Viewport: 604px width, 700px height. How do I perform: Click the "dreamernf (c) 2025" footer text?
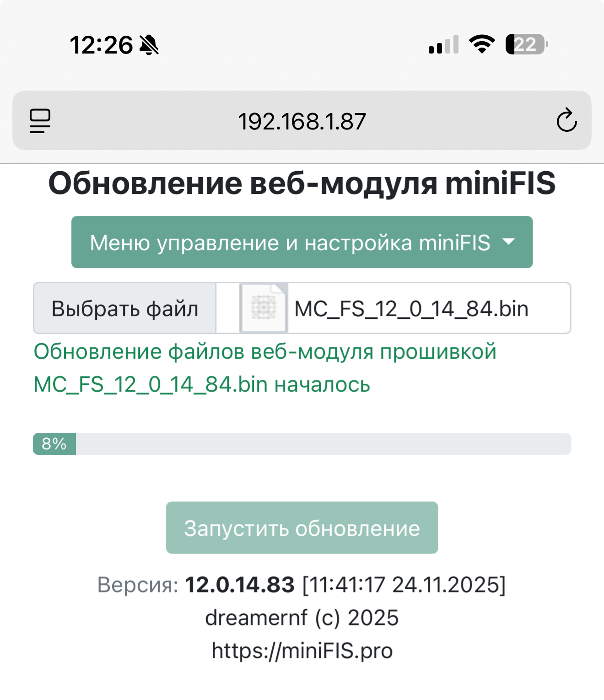302,618
